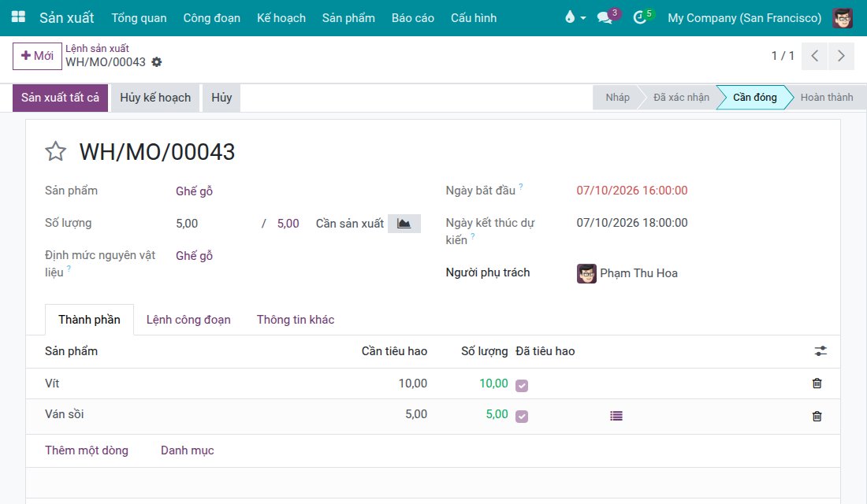Mark WH/MO/00043 as favorite star

55,151
